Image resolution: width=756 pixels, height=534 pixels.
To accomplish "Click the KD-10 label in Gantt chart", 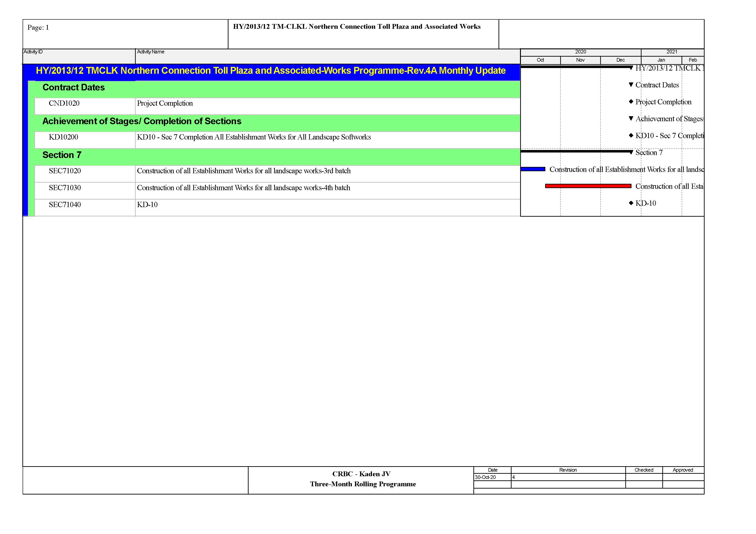I will tap(646, 203).
